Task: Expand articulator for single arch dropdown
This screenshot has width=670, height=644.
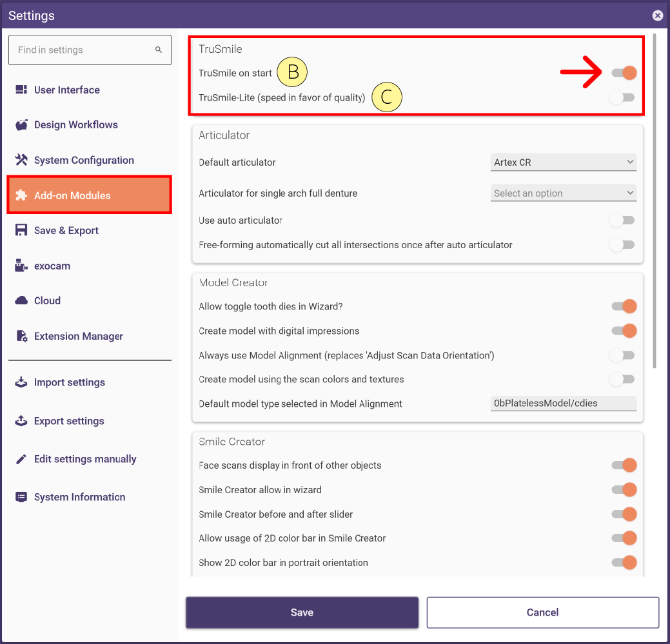Action: point(563,193)
